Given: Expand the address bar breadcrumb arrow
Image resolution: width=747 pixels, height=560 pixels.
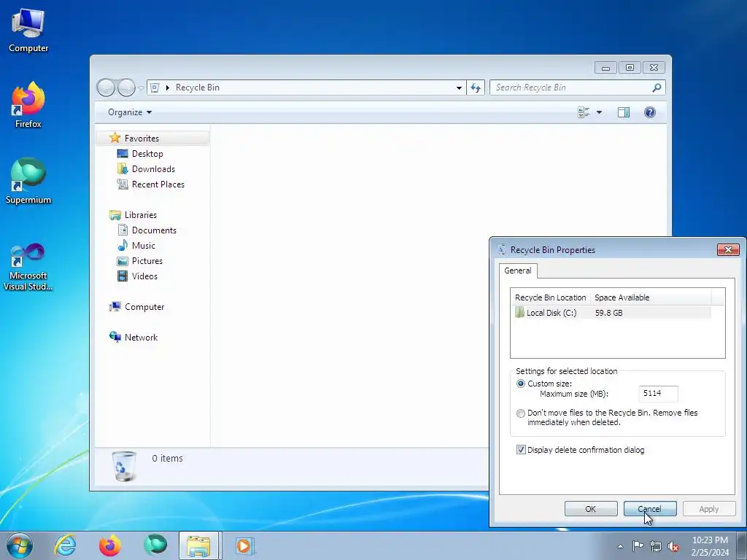Looking at the screenshot, I should click(x=168, y=87).
